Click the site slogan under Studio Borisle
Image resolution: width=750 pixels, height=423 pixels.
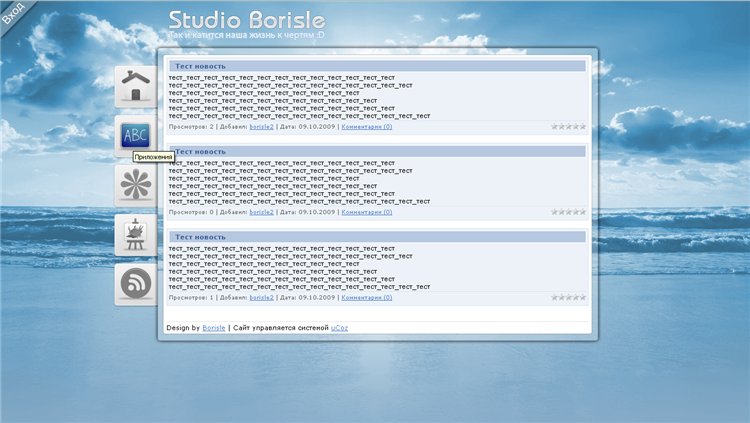[x=247, y=35]
